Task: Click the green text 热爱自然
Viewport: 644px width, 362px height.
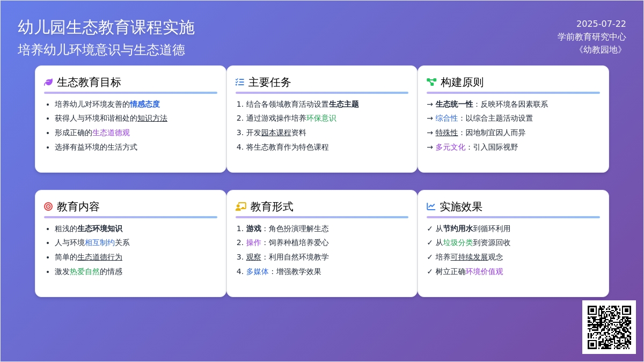Action: [85, 271]
